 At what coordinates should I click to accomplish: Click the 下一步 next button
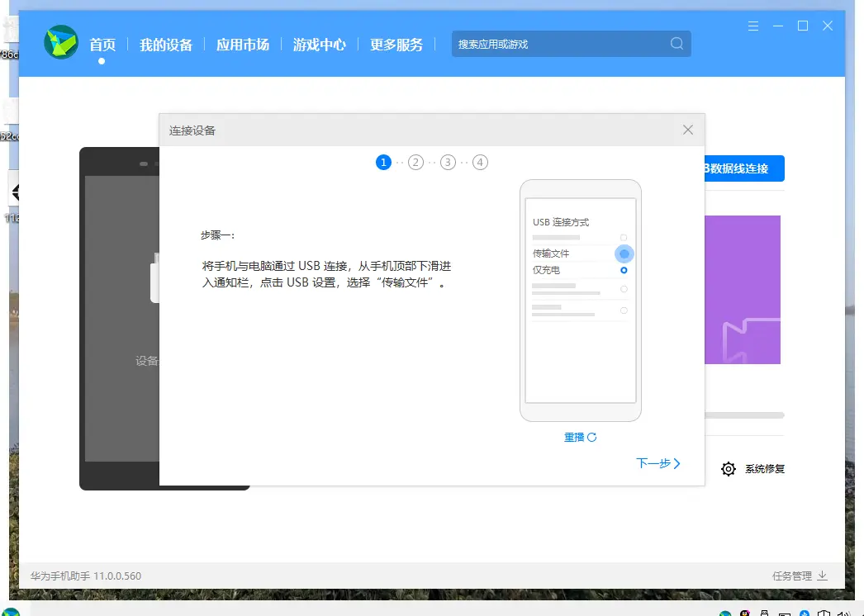pyautogui.click(x=658, y=463)
